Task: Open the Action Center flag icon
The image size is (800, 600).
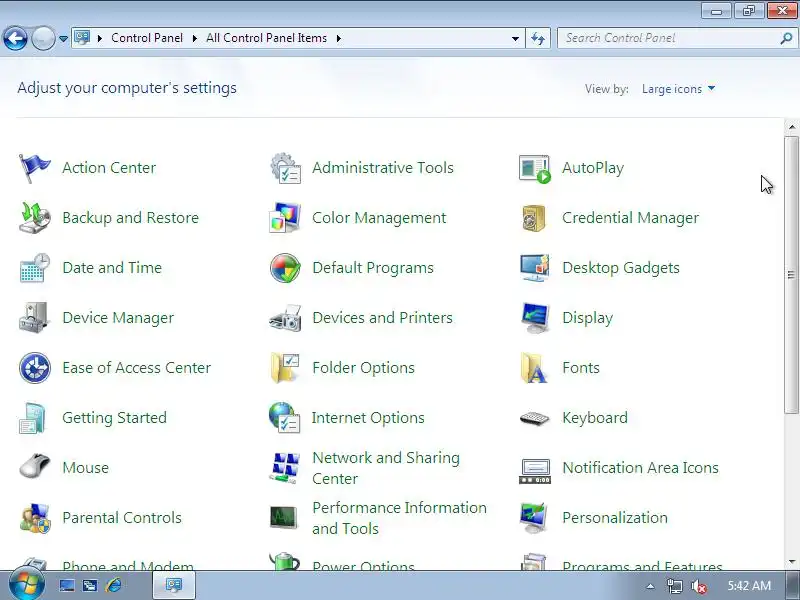Action: coord(34,168)
